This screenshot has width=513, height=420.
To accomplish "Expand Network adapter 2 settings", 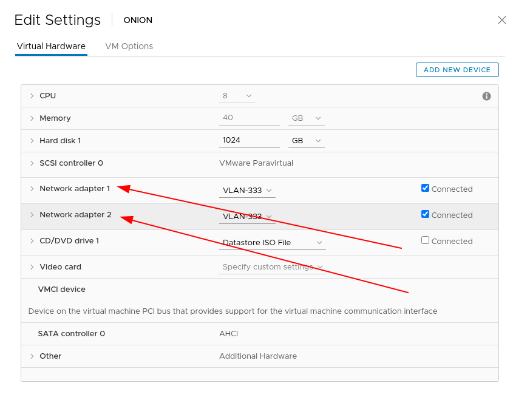I will 32,215.
